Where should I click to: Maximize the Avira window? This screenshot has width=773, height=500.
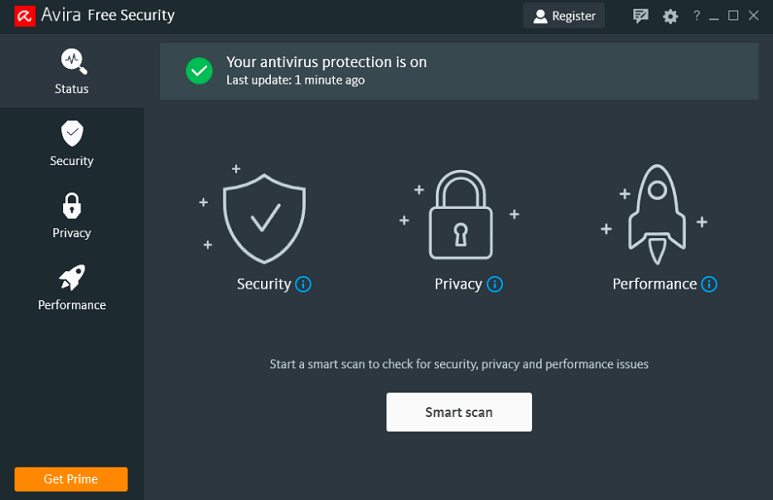point(733,16)
